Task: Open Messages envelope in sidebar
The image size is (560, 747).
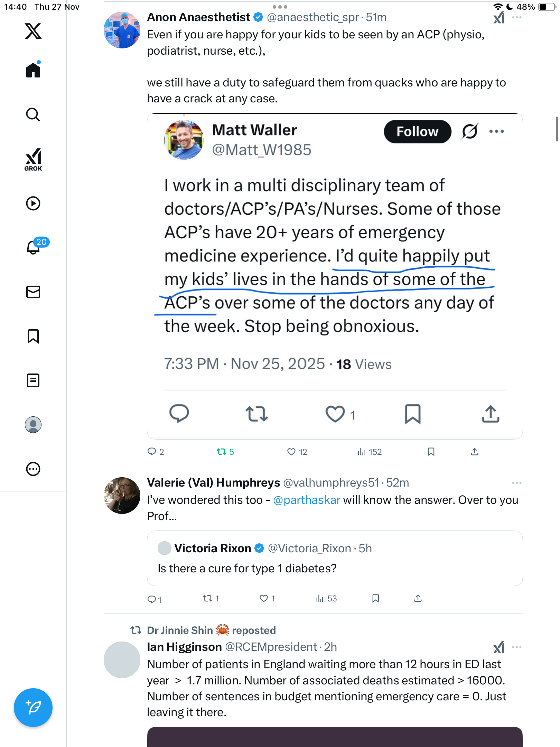Action: (33, 292)
